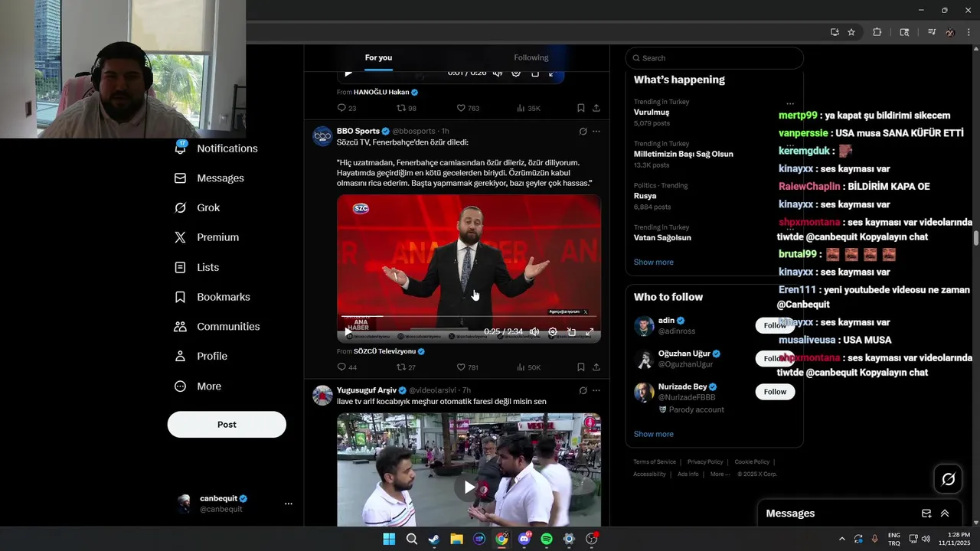980x551 pixels.
Task: View analytics of the 35K views post
Action: pyautogui.click(x=528, y=109)
